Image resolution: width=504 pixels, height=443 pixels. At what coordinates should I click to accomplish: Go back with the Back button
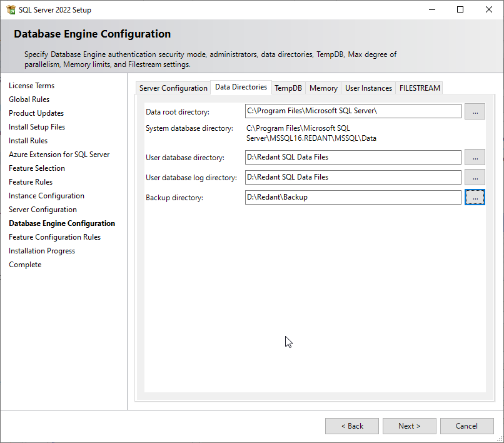point(352,426)
